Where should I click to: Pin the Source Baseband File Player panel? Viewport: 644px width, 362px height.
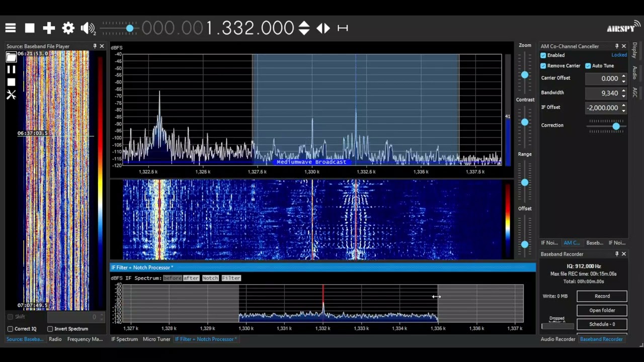[x=95, y=46]
